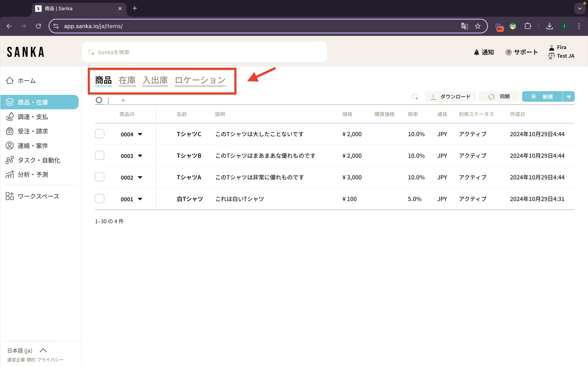
Task: Click the plus icon to add view
Action: [123, 100]
